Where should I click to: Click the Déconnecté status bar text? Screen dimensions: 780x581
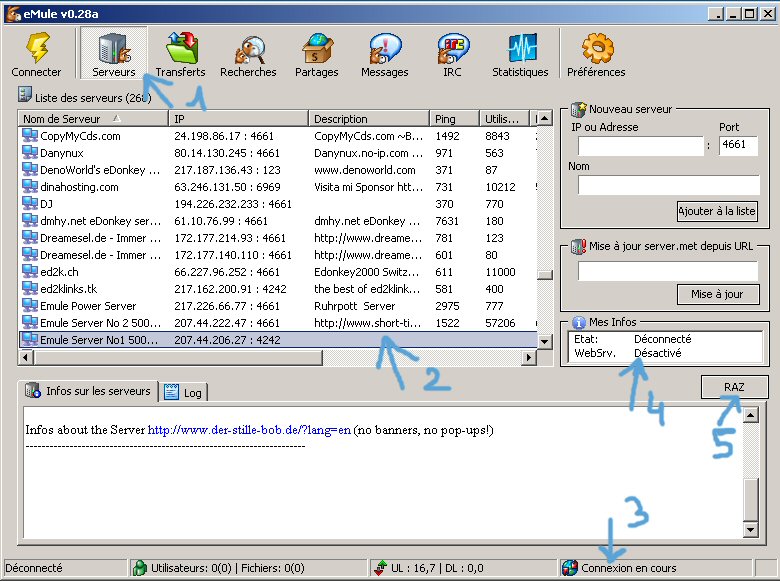(x=34, y=568)
